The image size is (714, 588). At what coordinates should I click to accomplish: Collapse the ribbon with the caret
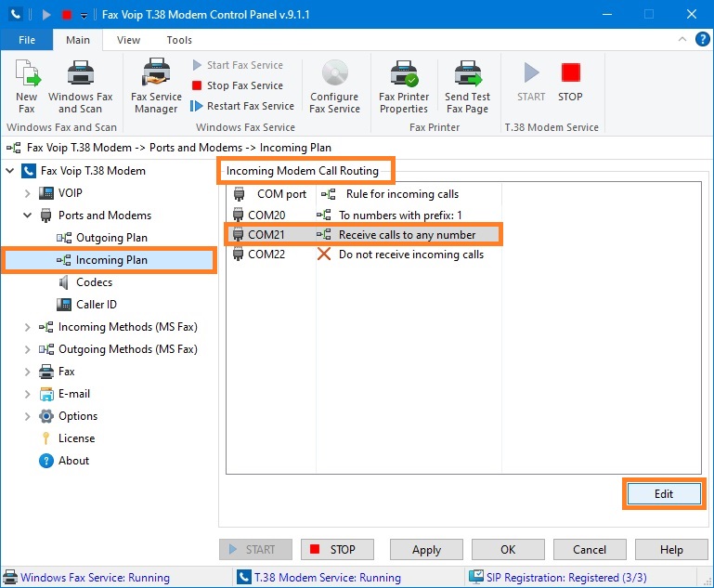click(682, 39)
